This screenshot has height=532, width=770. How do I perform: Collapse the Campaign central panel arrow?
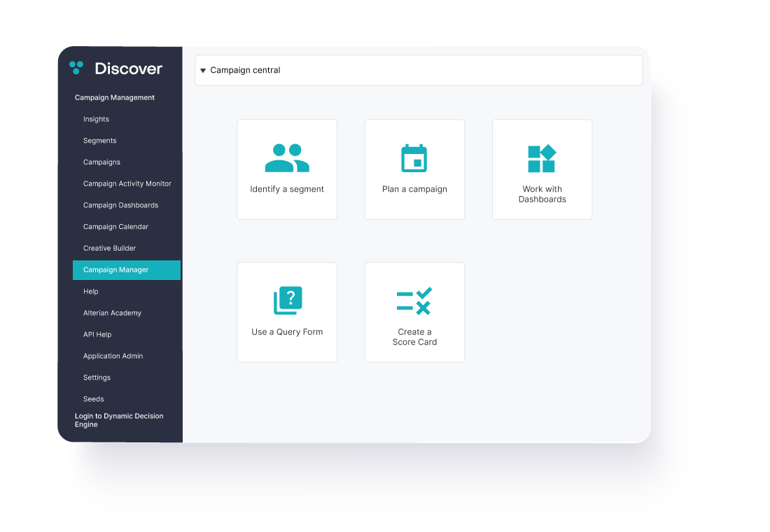(x=203, y=71)
